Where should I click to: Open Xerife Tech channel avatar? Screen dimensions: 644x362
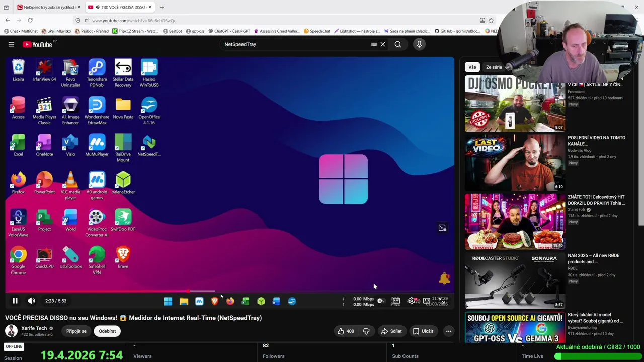(x=11, y=331)
